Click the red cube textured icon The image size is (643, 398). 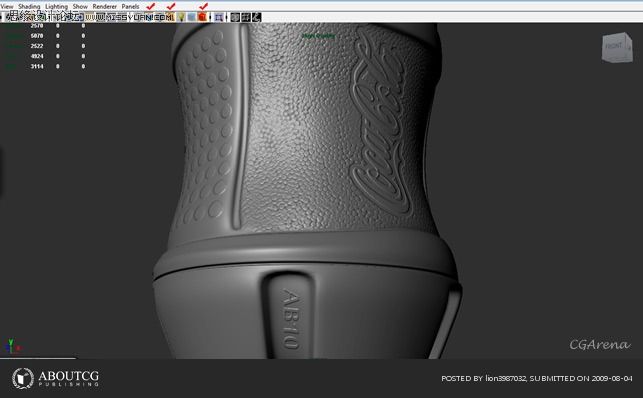coord(202,17)
